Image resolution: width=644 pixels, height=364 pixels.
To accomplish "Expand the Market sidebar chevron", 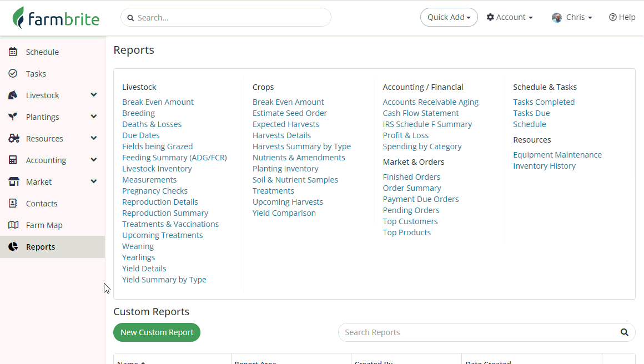I will click(94, 181).
